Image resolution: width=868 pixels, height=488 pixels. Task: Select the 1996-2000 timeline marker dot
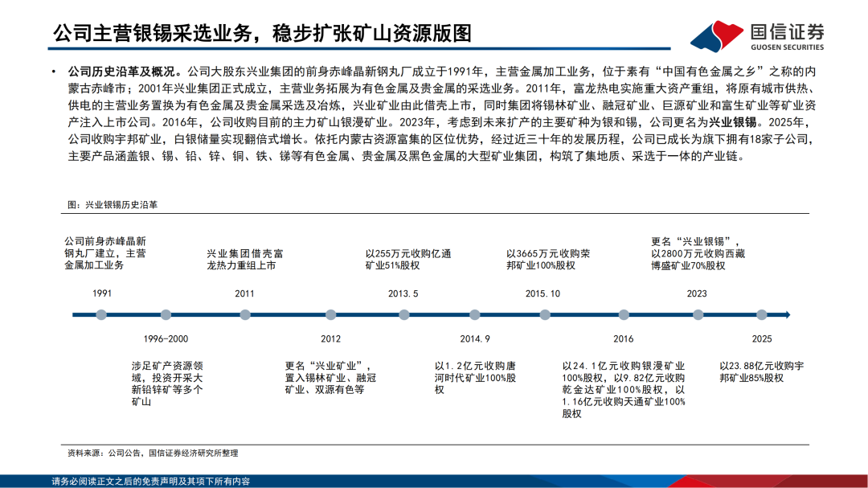[x=166, y=314]
